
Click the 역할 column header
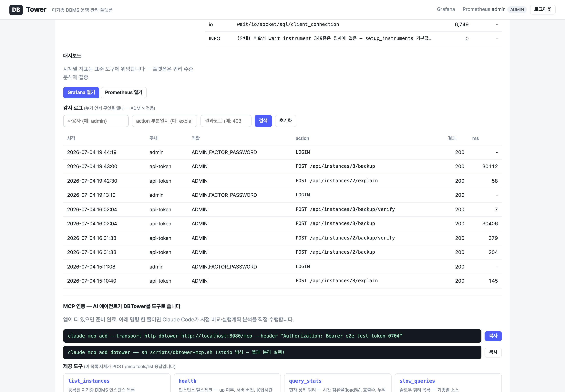pos(196,138)
